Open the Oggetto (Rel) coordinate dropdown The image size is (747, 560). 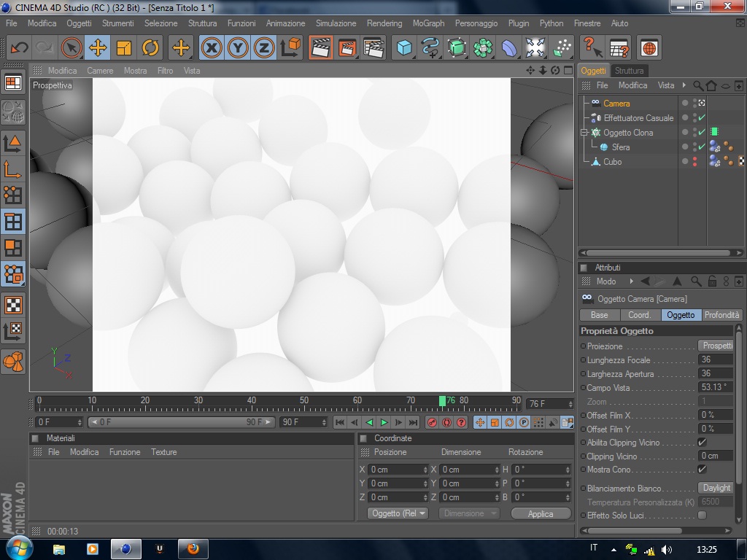[x=398, y=513]
